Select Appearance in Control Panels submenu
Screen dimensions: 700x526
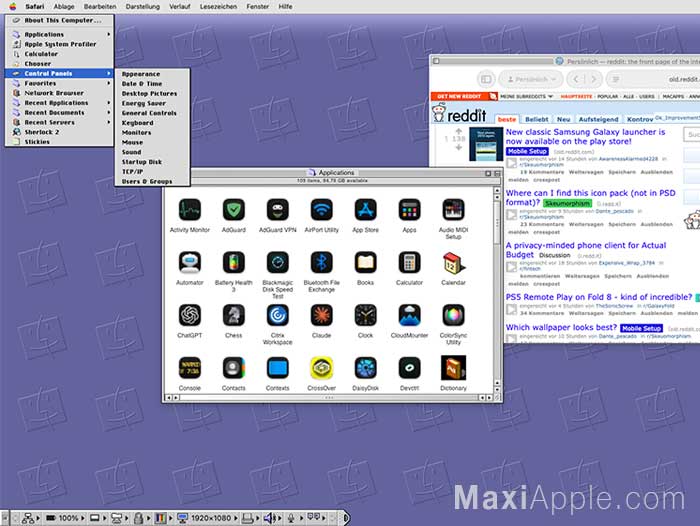(152, 74)
